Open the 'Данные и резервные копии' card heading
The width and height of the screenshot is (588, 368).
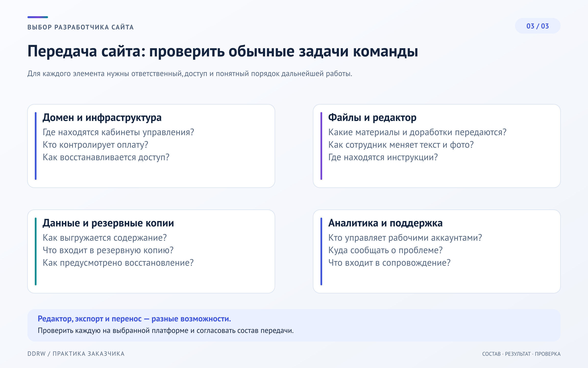click(x=108, y=223)
